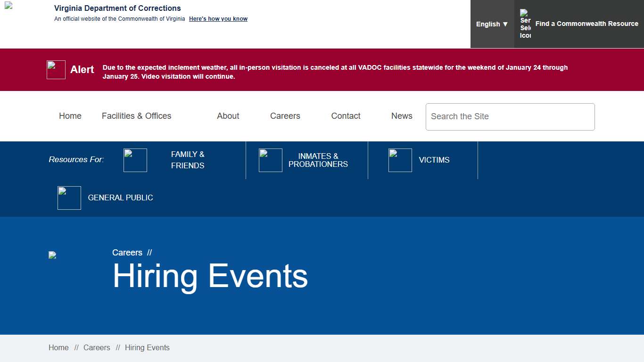
Task: Open the Contact page
Action: point(346,116)
